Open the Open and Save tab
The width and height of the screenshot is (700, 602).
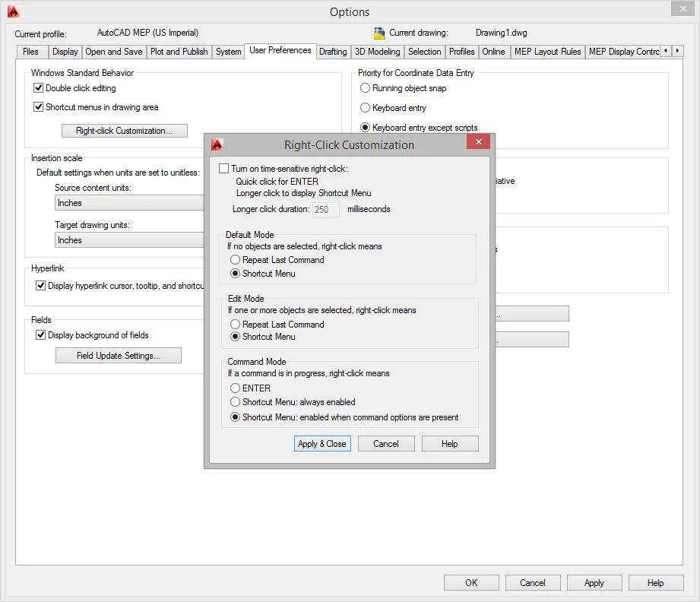(114, 52)
